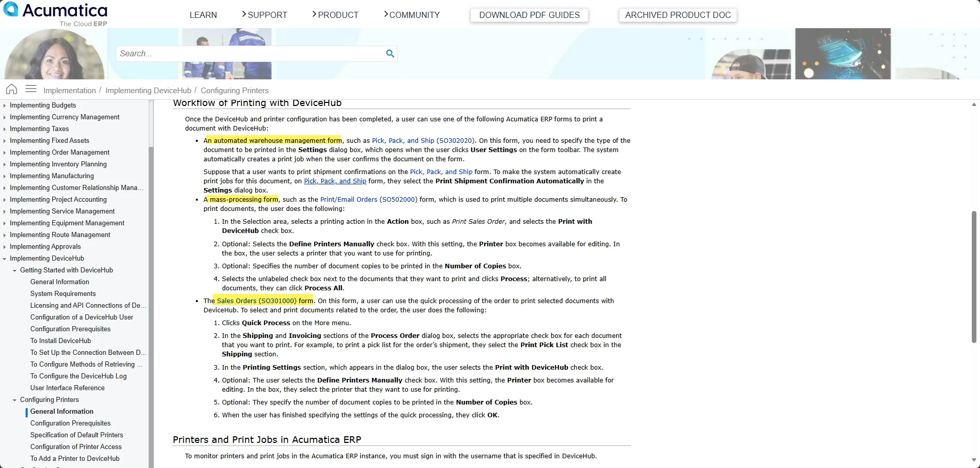Click Workflow of Printing with DeviceHub heading
This screenshot has width=980, height=468.
pyautogui.click(x=257, y=103)
